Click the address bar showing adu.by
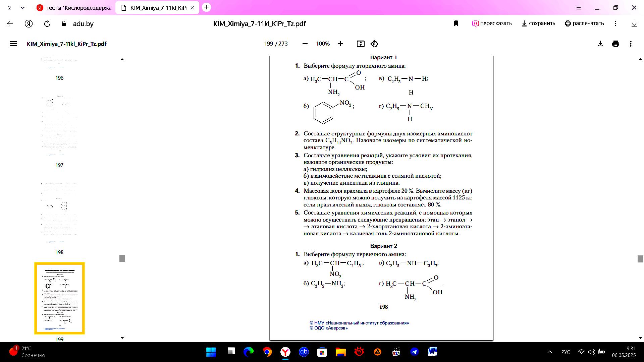644x362 pixels. click(x=83, y=24)
